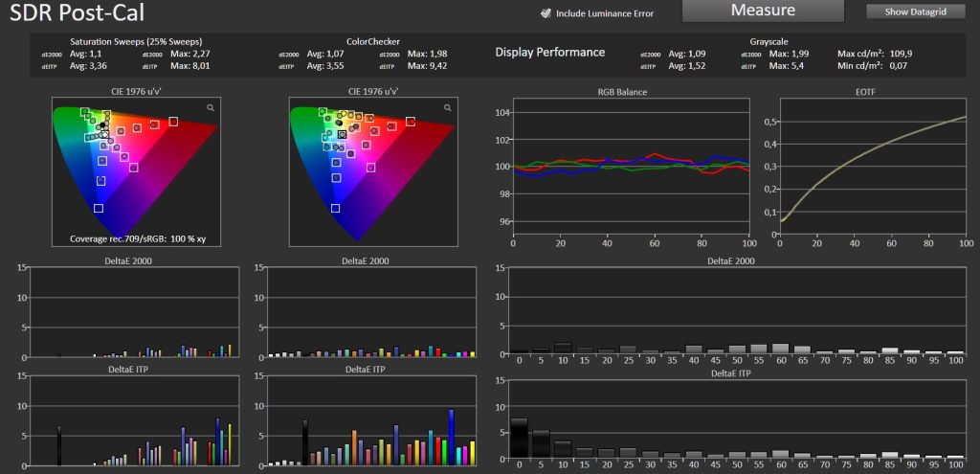Click 'Saturation Sweeps (25% Sweeps)' heading

tap(136, 42)
